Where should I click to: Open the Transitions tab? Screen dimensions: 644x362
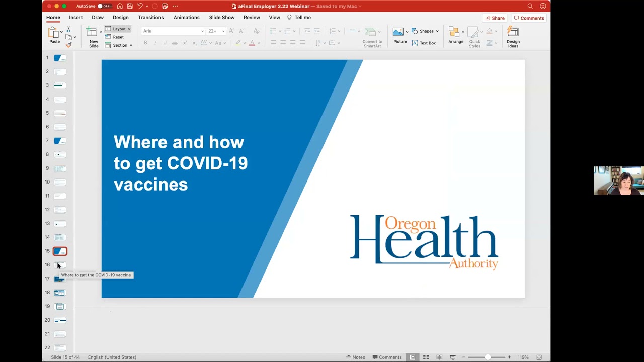click(151, 17)
